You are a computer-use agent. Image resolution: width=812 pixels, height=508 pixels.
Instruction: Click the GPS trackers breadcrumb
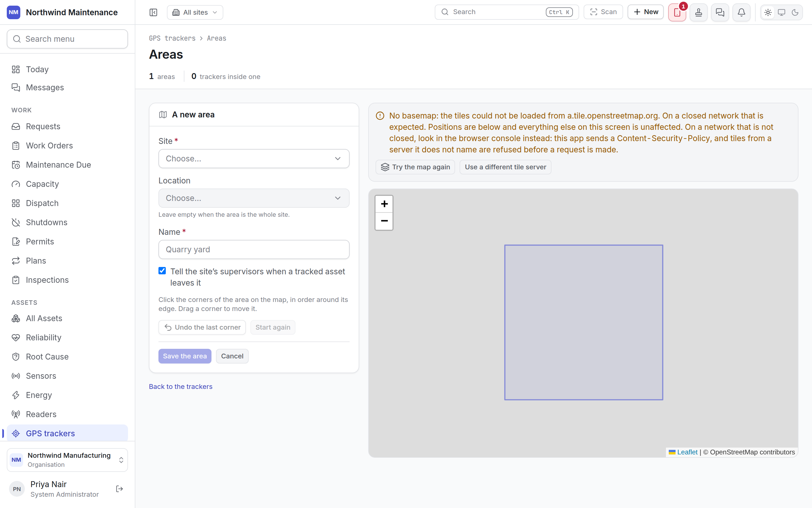[172, 38]
